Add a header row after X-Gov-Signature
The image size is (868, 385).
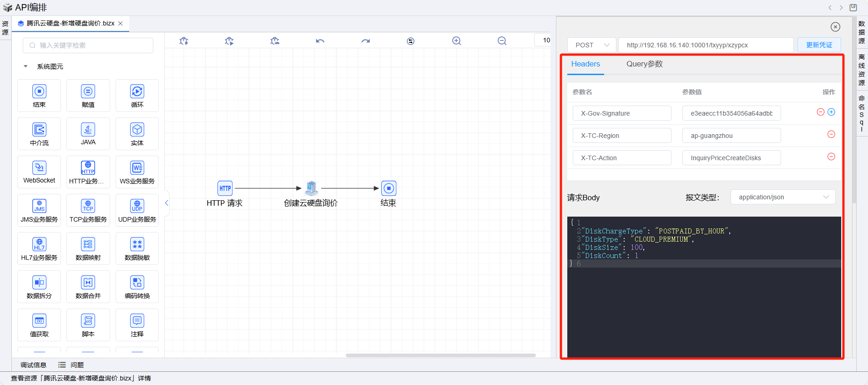[831, 112]
